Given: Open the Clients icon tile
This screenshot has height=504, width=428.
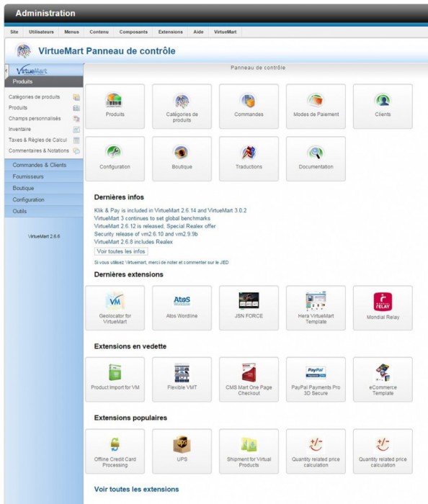Looking at the screenshot, I should (383, 107).
